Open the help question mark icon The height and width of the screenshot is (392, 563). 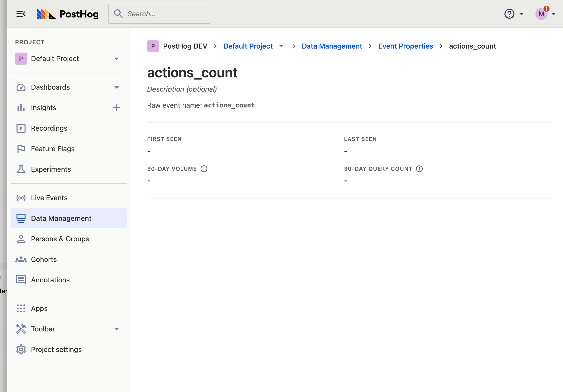tap(509, 14)
